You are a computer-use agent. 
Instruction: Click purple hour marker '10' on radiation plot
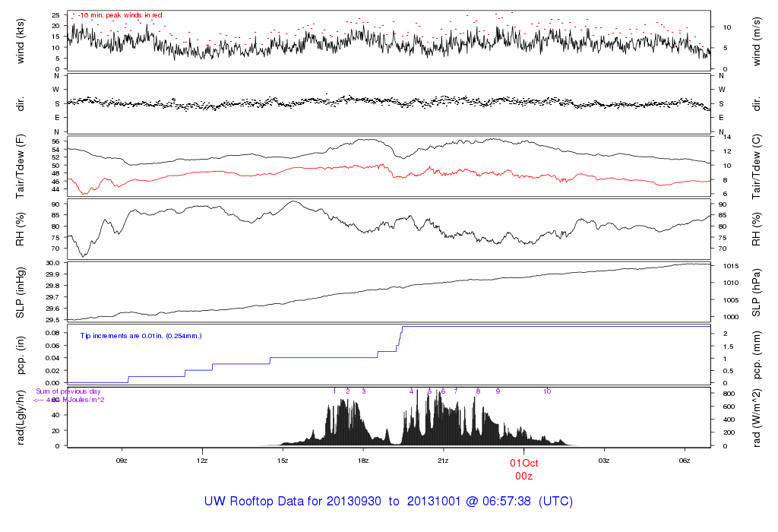point(547,391)
